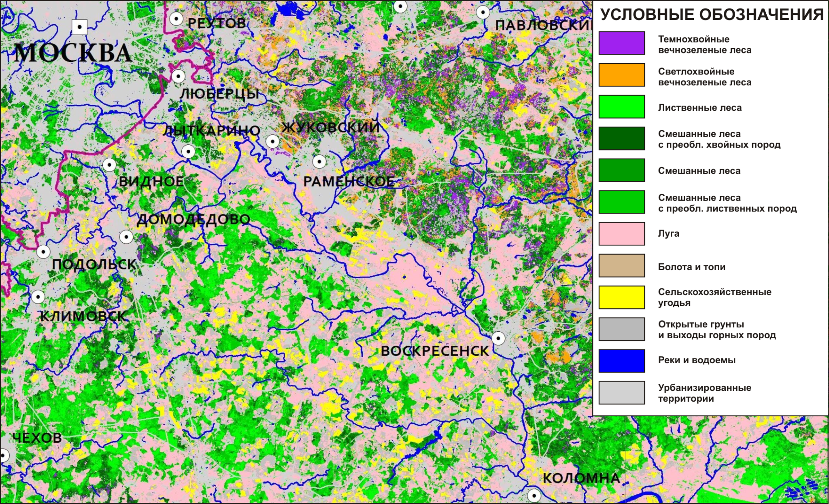
Task: Click the ПОДОЛЬСК map label
Action: pyautogui.click(x=94, y=265)
